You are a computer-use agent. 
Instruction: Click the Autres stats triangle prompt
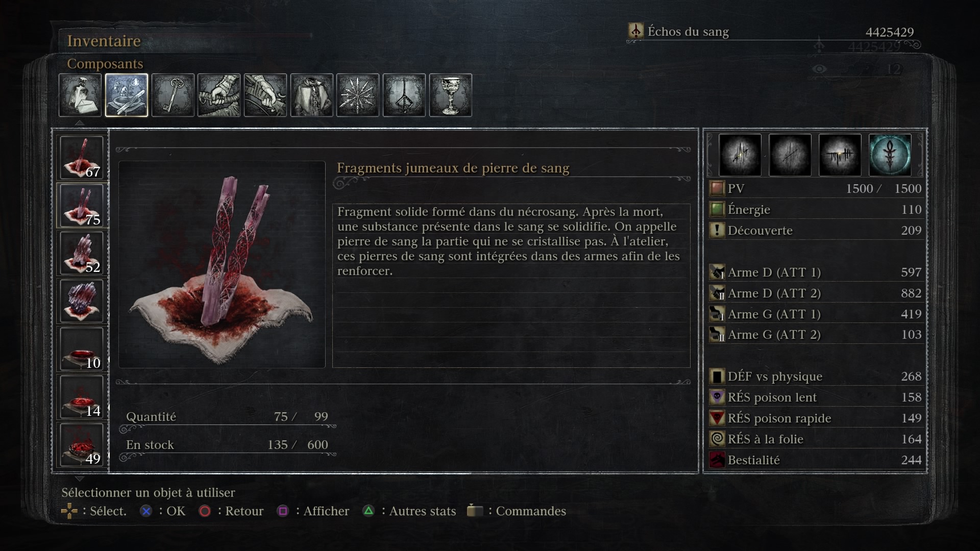(x=409, y=511)
